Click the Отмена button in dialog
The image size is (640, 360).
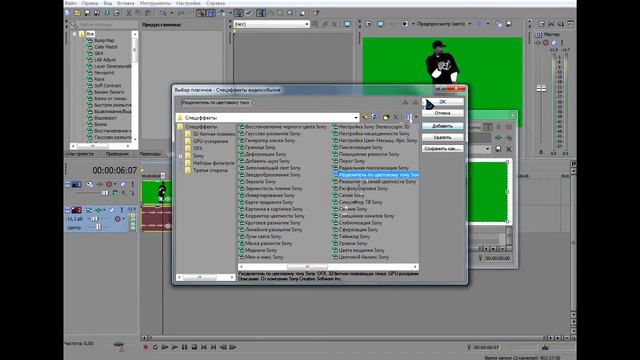(442, 113)
